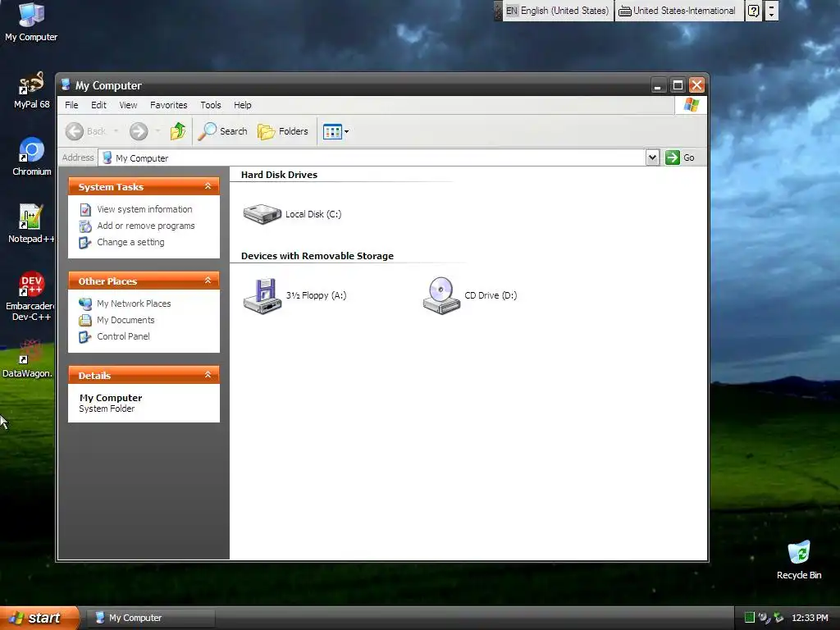The image size is (840, 630).
Task: Select the Recycle Bin icon
Action: 799,560
